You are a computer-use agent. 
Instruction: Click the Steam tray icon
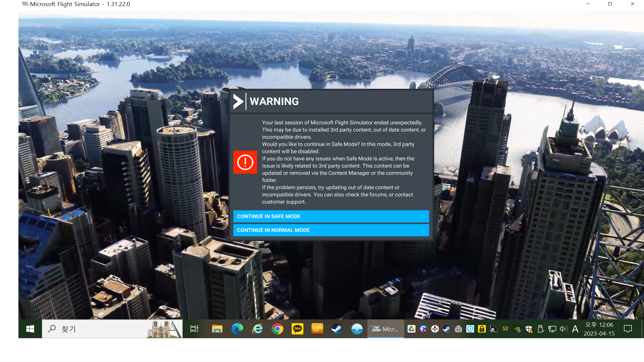click(446, 329)
